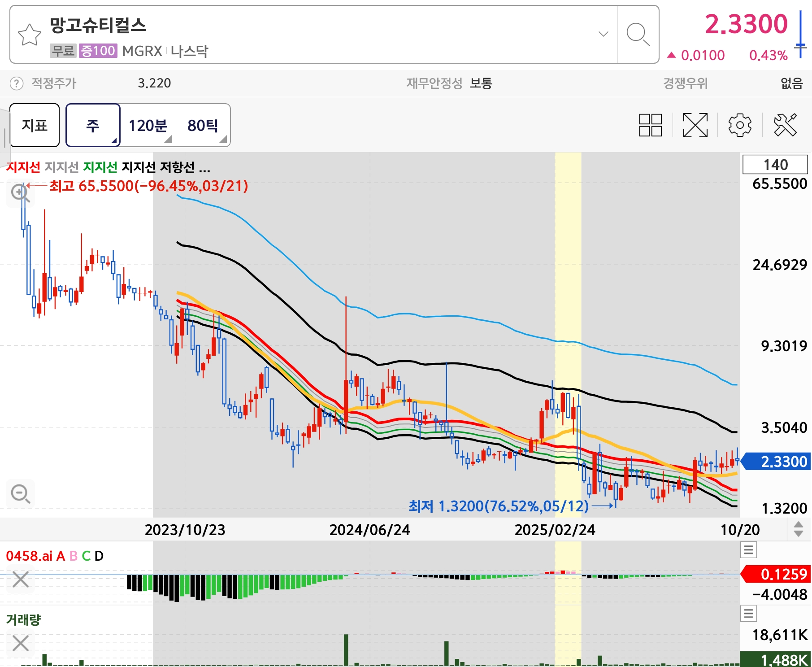Click the 2023/10/23 date label
Screen dimensions: 812x667
185,530
